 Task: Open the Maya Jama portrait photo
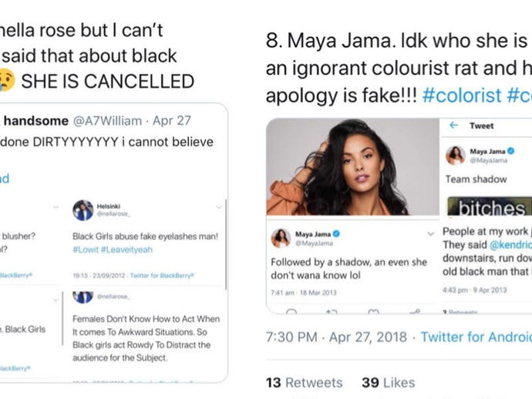(x=352, y=167)
